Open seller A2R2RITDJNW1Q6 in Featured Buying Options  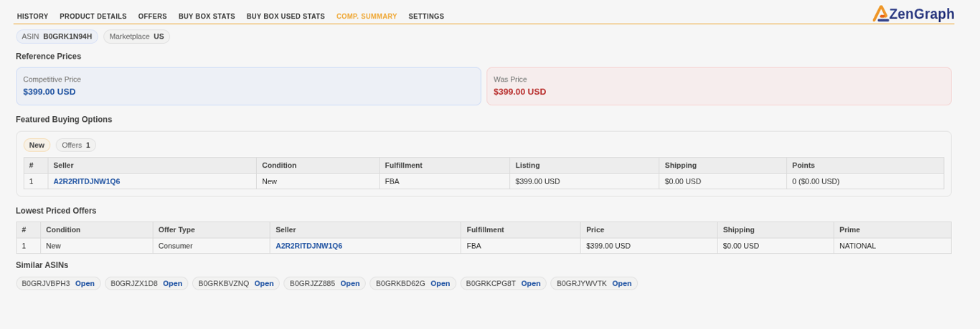click(x=87, y=181)
